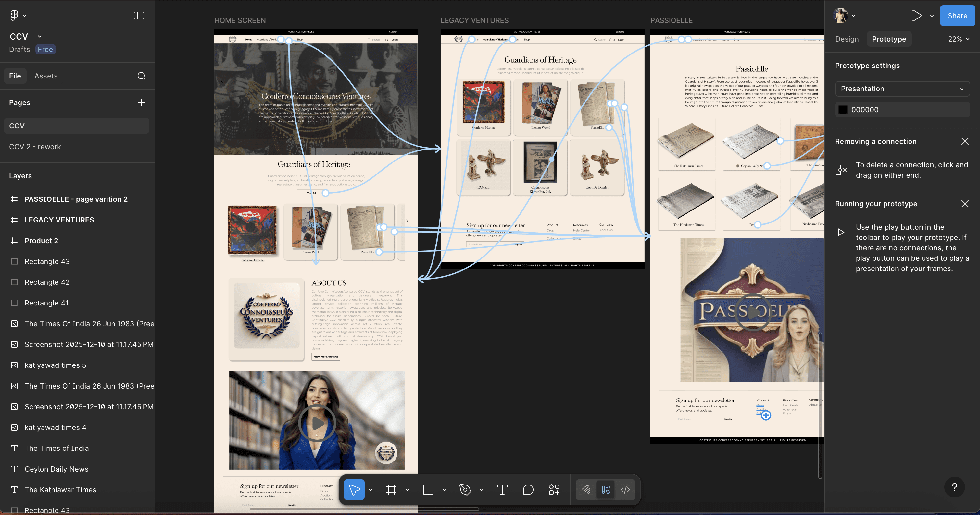Select the CCV 2 - rework page
The height and width of the screenshot is (515, 980).
click(x=35, y=147)
